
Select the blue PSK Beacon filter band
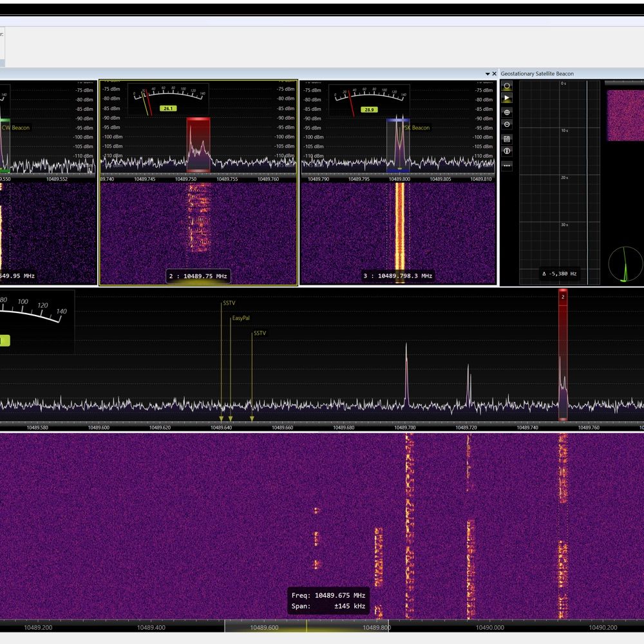click(x=398, y=145)
